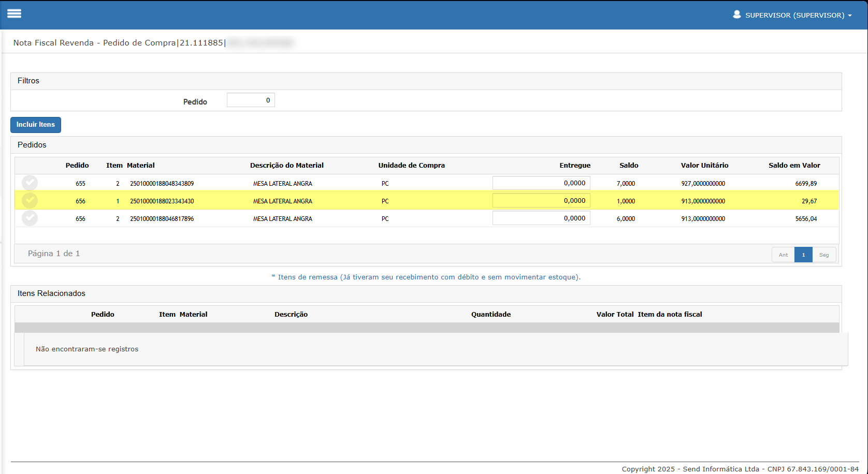Edit Entregue field for material 25010000188023343430

[x=541, y=201]
